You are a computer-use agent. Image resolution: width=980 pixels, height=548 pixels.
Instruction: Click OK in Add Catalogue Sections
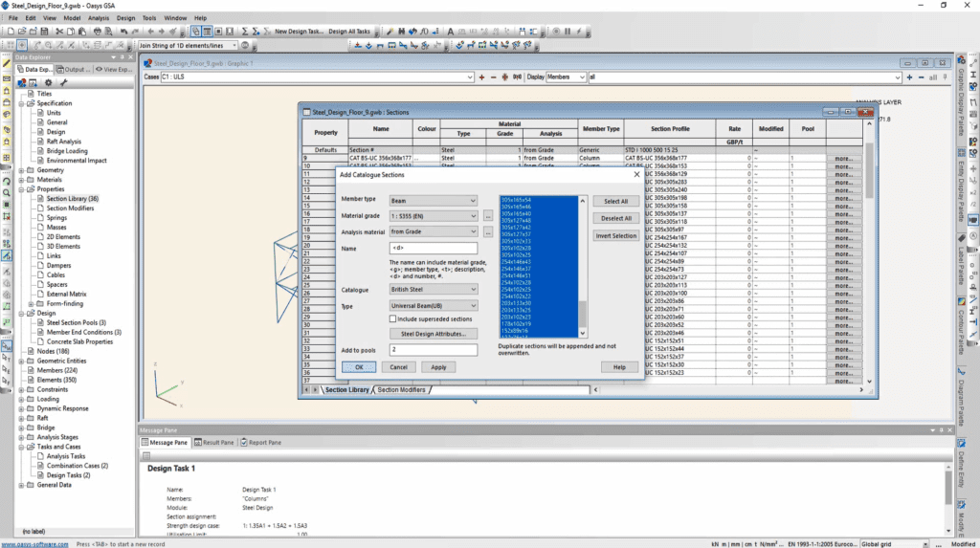(359, 367)
